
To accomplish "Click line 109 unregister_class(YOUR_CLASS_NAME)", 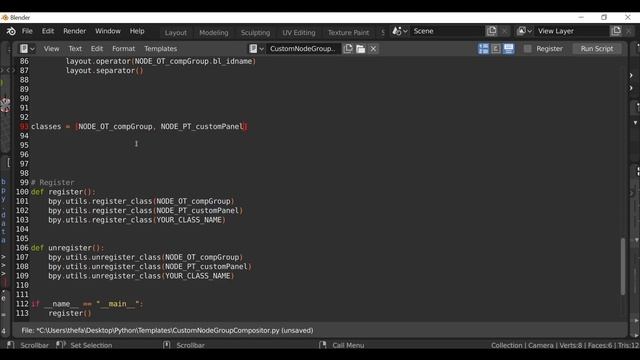I will (x=141, y=276).
